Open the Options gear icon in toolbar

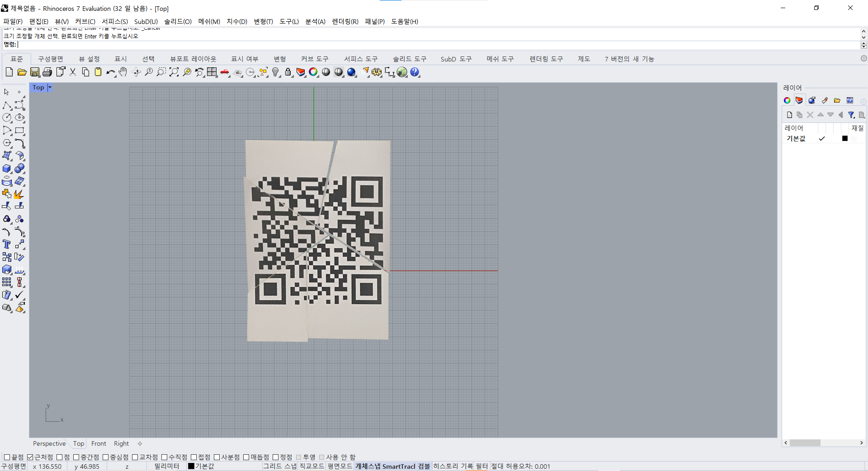click(377, 72)
